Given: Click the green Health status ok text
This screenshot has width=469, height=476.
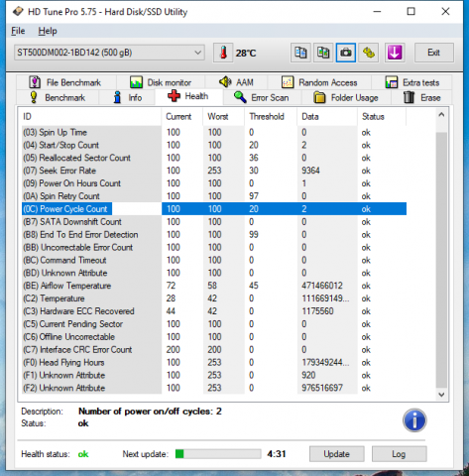Looking at the screenshot, I should [83, 454].
